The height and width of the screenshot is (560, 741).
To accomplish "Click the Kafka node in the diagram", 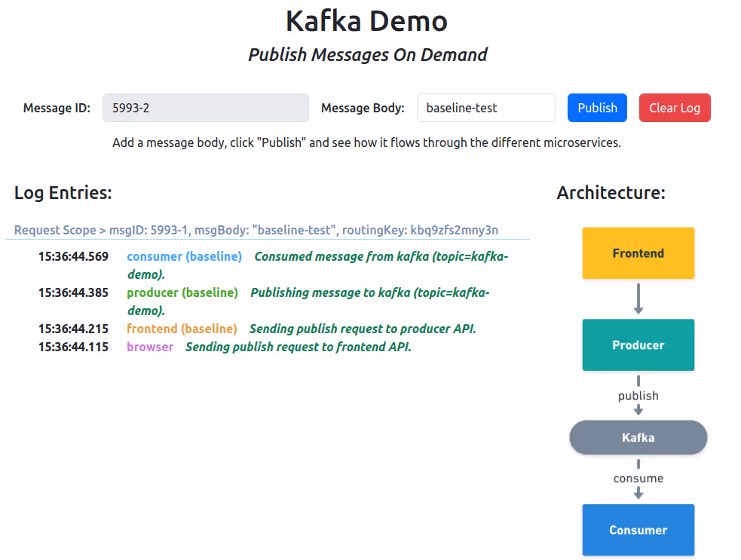I will 638,438.
